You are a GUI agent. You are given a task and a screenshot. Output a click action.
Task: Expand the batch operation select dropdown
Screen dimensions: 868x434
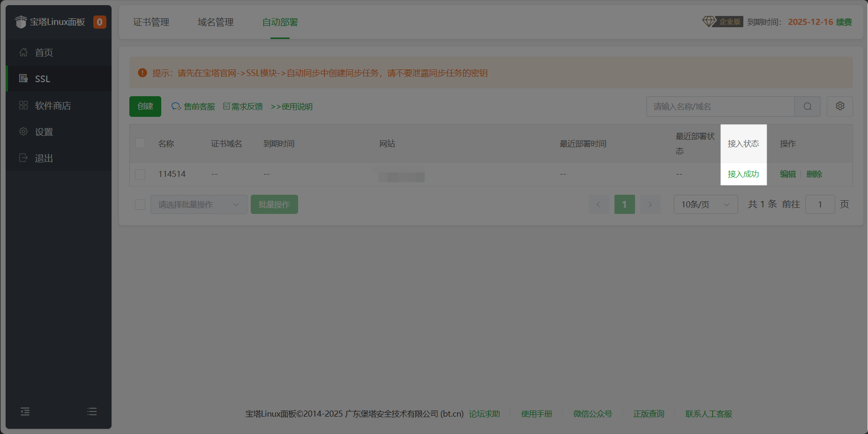[x=198, y=205]
